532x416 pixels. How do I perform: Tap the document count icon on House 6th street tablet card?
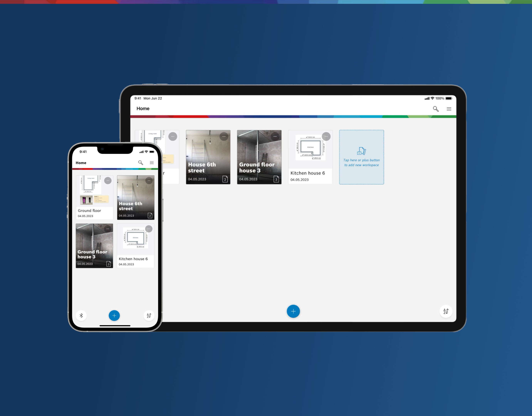click(x=225, y=179)
